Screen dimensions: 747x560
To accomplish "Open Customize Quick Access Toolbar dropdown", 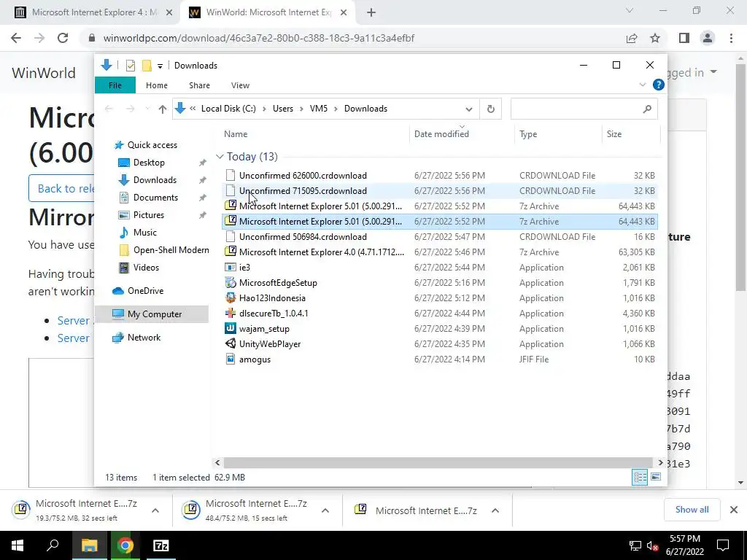I will pyautogui.click(x=160, y=66).
